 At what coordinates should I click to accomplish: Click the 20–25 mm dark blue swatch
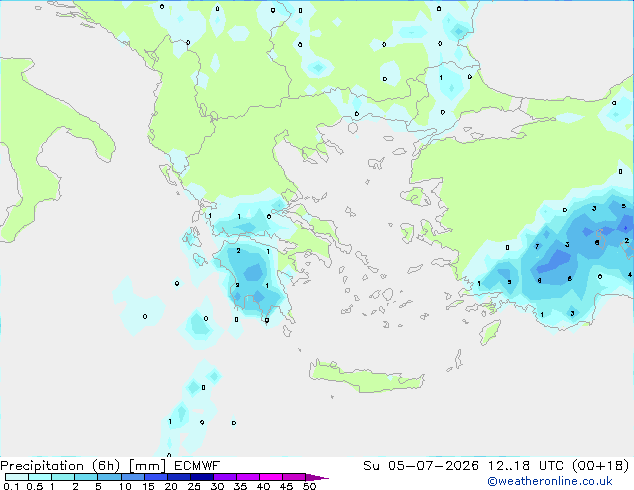178,477
